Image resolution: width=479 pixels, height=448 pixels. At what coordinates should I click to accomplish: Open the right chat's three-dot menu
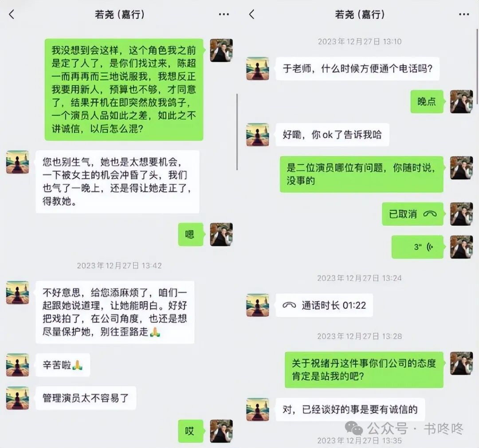coord(464,14)
